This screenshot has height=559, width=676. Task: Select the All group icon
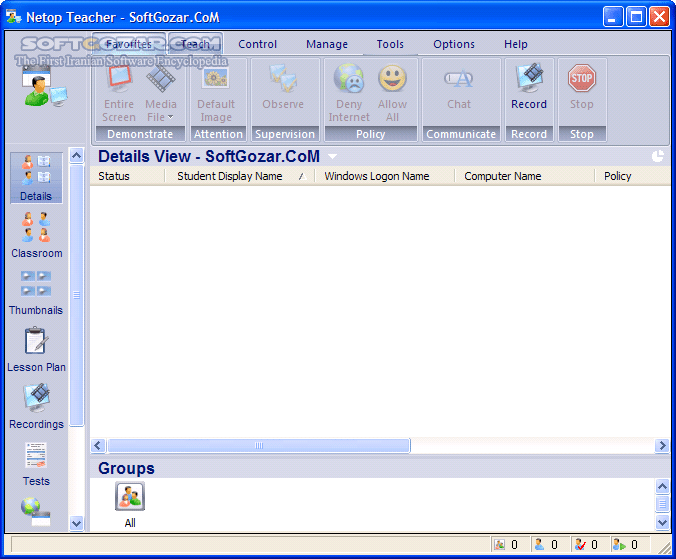130,496
